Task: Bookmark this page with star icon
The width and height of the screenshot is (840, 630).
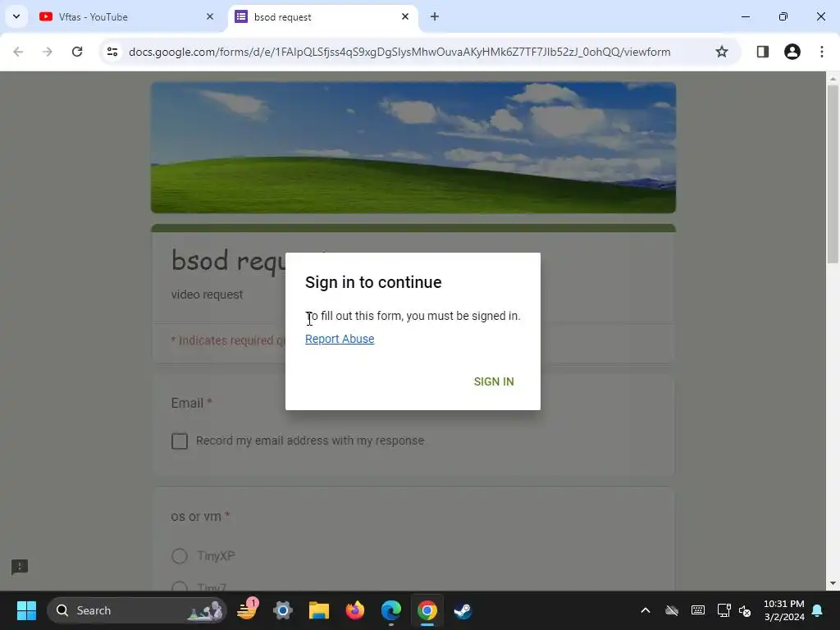Action: click(x=722, y=52)
